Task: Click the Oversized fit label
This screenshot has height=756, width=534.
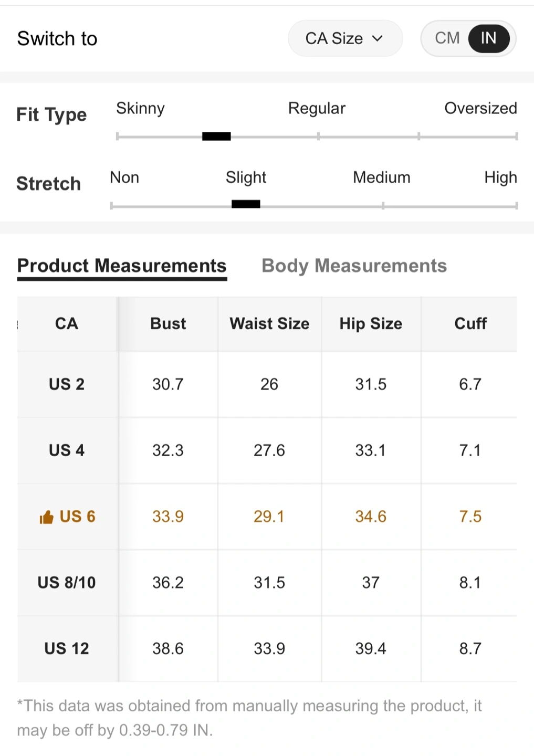Action: pos(480,108)
